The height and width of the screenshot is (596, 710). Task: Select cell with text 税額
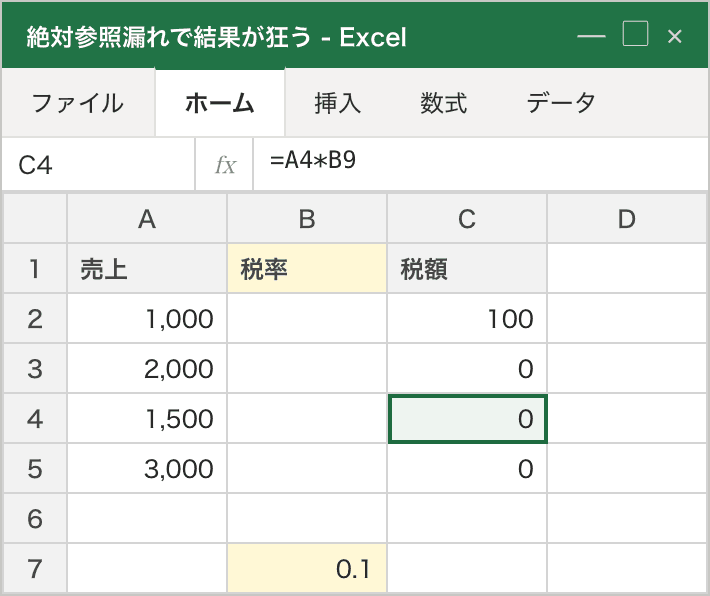pos(467,269)
